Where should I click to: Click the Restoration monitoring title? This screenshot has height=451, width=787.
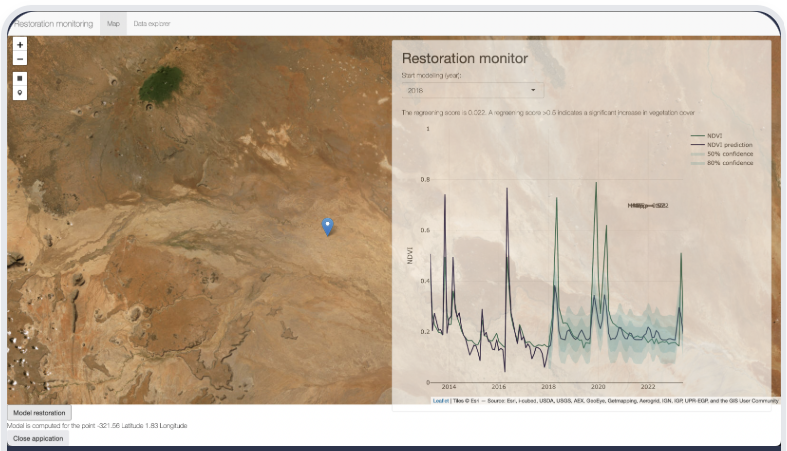[x=54, y=24]
